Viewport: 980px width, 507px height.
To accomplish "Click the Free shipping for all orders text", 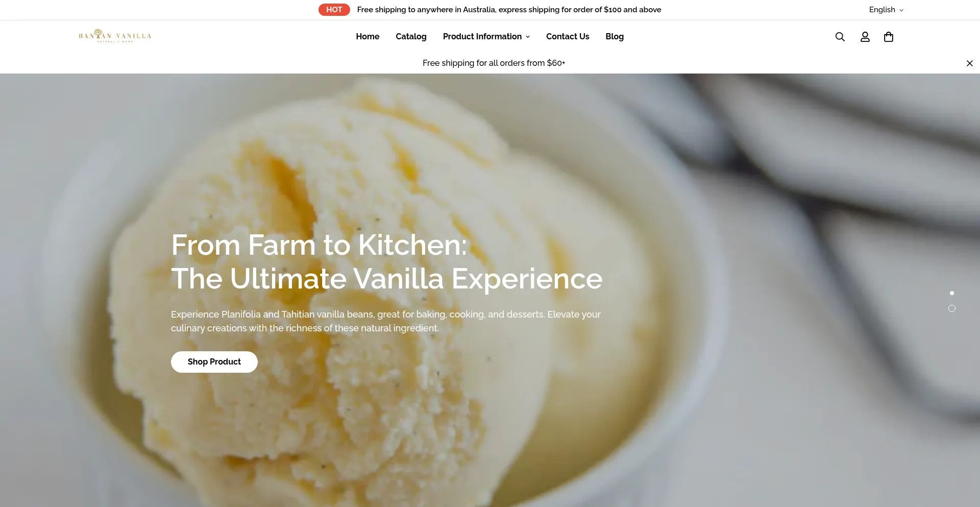I will click(494, 63).
